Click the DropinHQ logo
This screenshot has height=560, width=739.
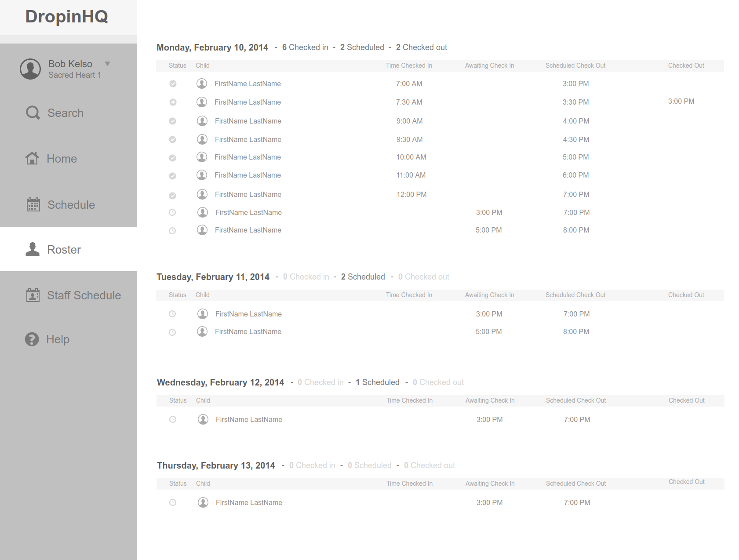(67, 17)
